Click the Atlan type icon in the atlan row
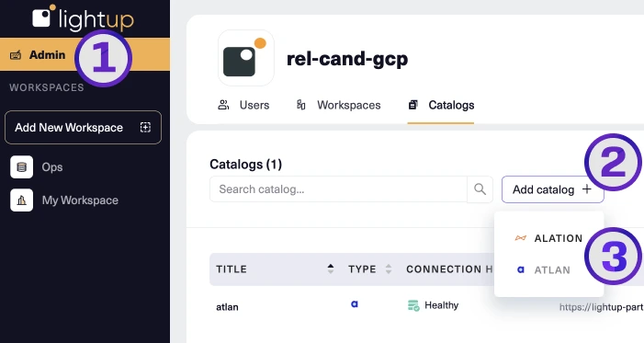644x343 pixels. 354,304
